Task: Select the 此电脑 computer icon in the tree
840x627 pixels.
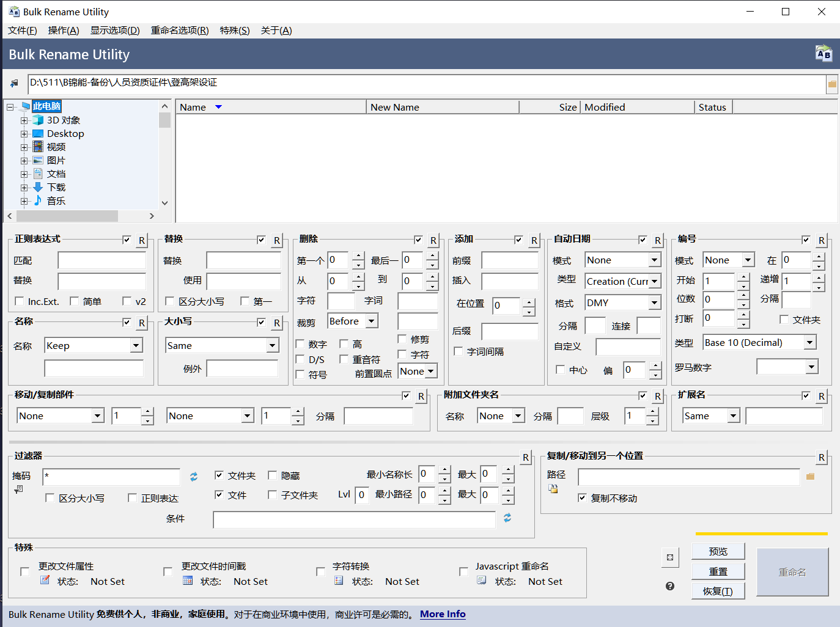Action: 25,106
